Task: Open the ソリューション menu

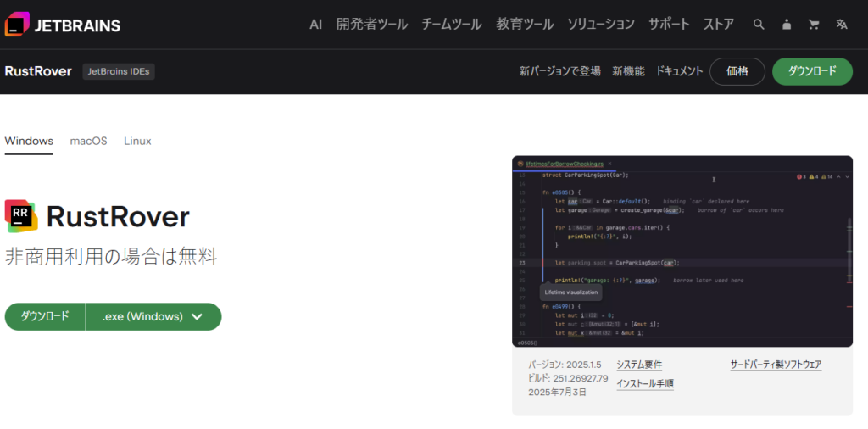Action: (x=601, y=25)
